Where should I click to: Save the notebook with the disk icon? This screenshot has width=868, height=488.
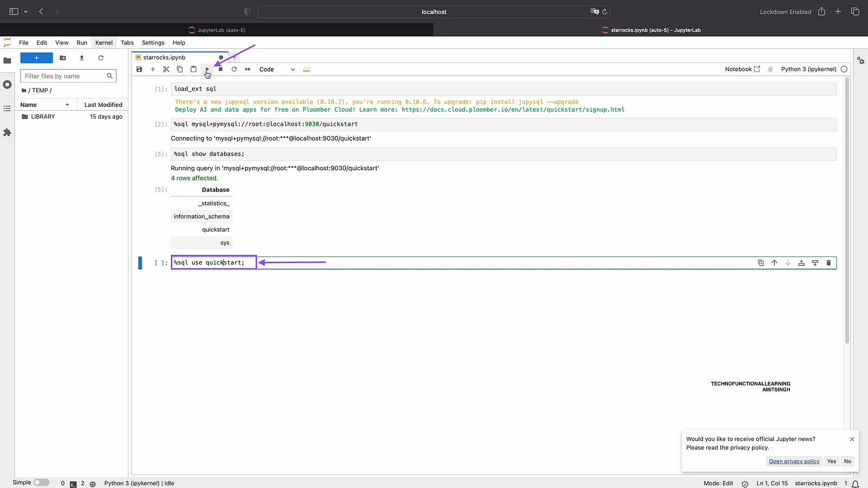[x=139, y=69]
